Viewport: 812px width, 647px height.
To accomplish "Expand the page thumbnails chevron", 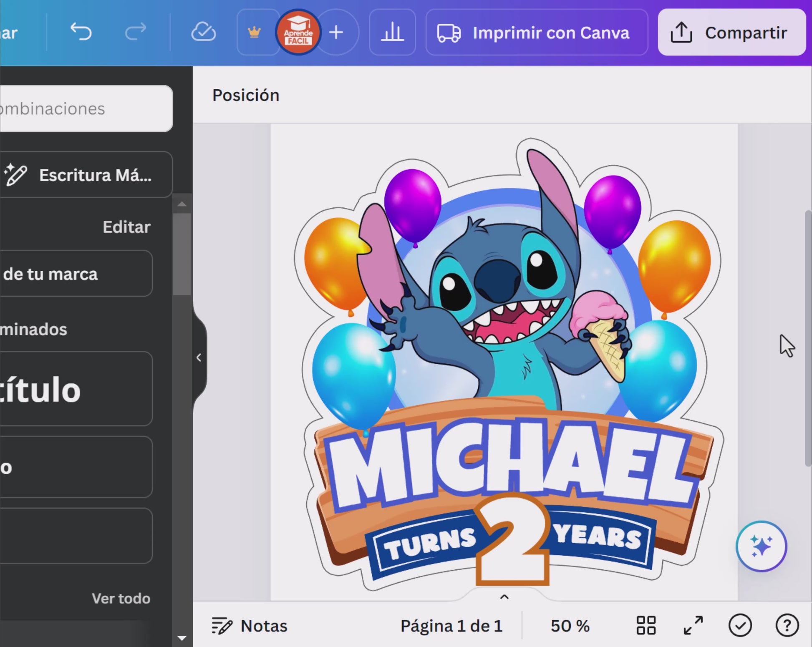I will pos(504,597).
